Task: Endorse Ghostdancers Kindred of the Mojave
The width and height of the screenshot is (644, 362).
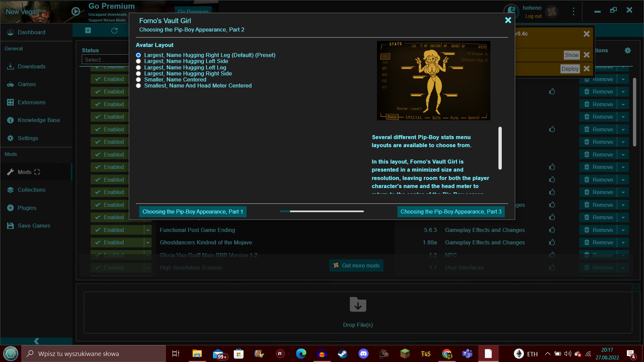Action: 552,242
